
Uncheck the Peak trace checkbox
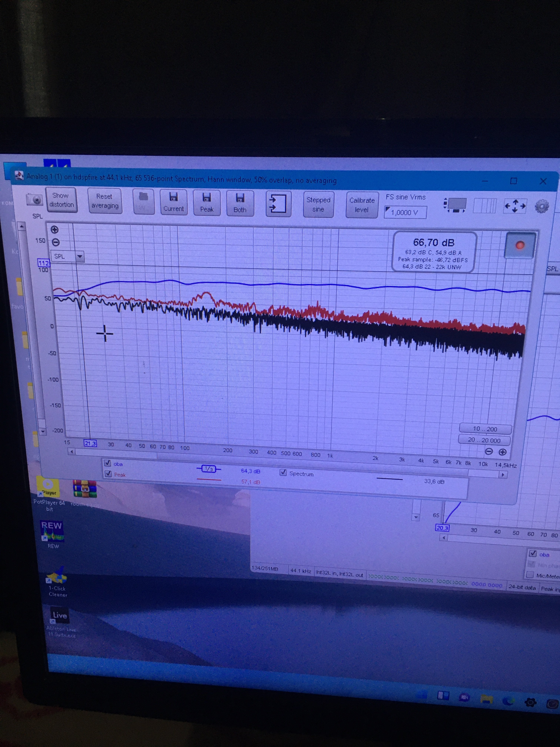pyautogui.click(x=108, y=474)
